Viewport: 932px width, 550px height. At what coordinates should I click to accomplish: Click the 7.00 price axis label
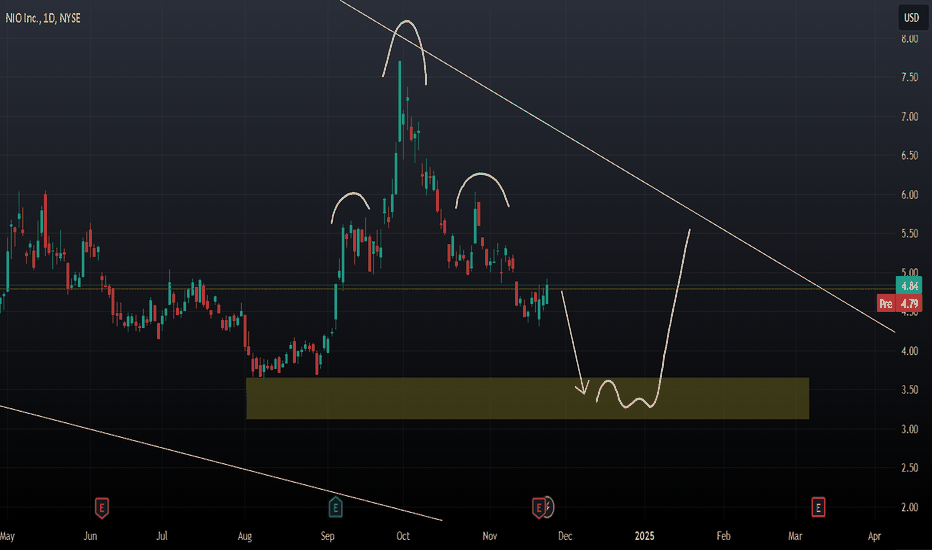click(x=909, y=117)
